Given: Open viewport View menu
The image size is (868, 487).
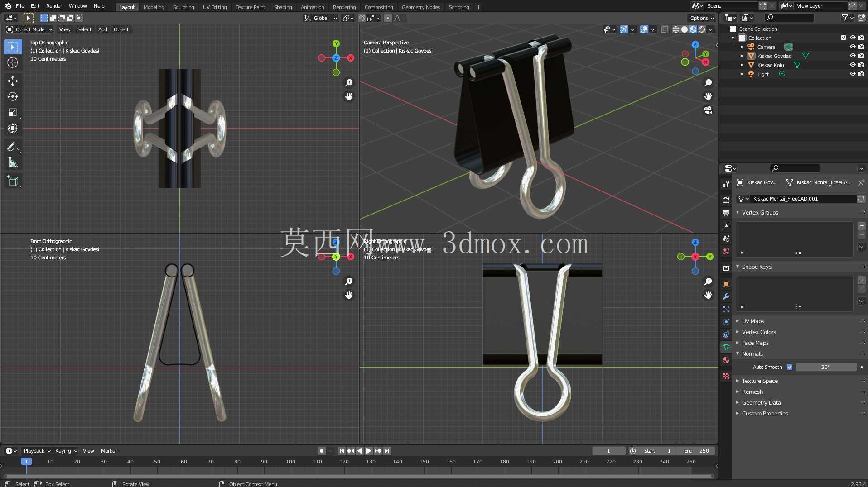Looking at the screenshot, I should point(65,29).
